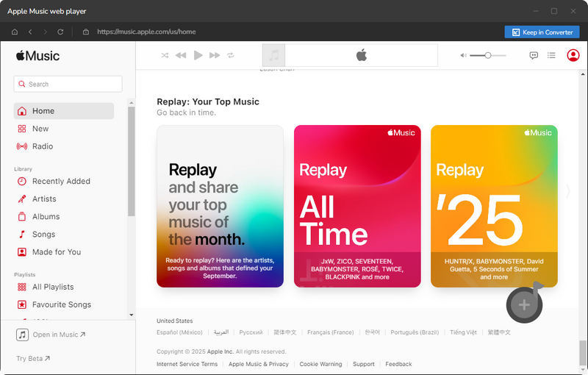
Task: Click the Artists microphone icon
Action: coord(22,199)
